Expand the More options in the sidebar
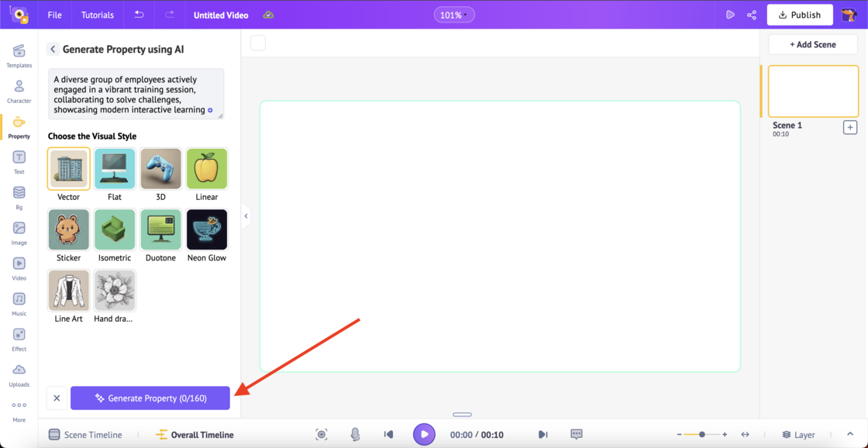The image size is (868, 448). [x=19, y=408]
